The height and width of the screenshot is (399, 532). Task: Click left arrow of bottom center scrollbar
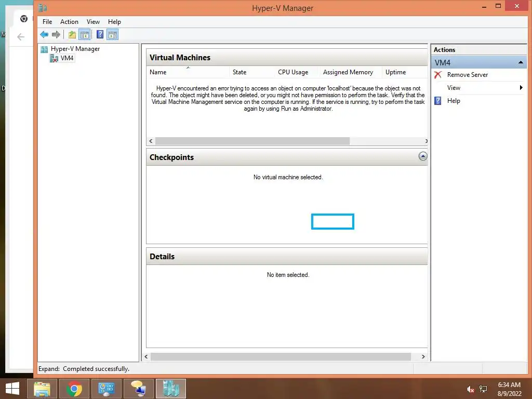[x=146, y=356]
